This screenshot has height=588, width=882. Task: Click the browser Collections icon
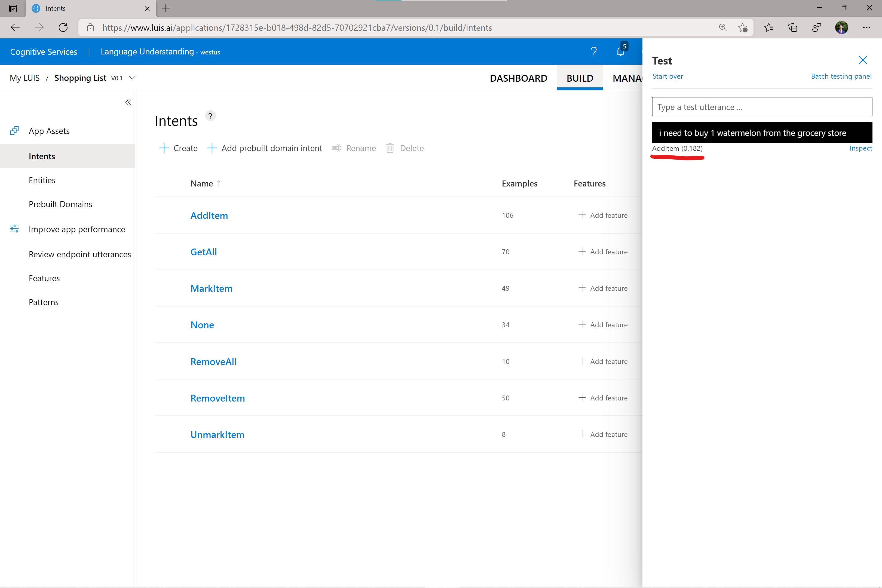(x=793, y=28)
